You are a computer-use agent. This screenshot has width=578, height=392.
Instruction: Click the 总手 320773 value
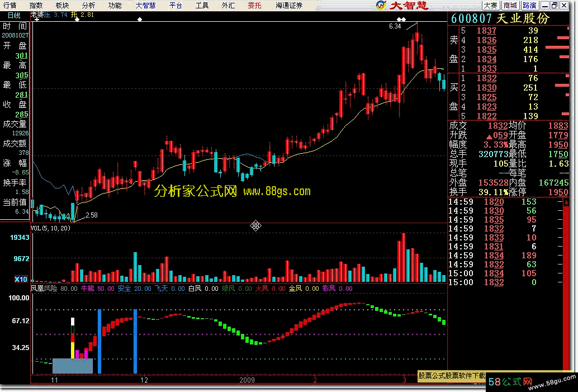(x=493, y=154)
